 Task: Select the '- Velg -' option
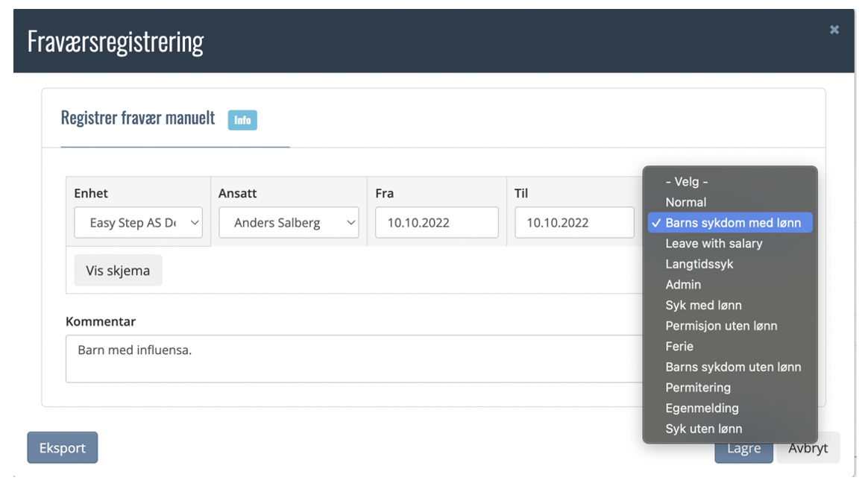[x=686, y=182]
